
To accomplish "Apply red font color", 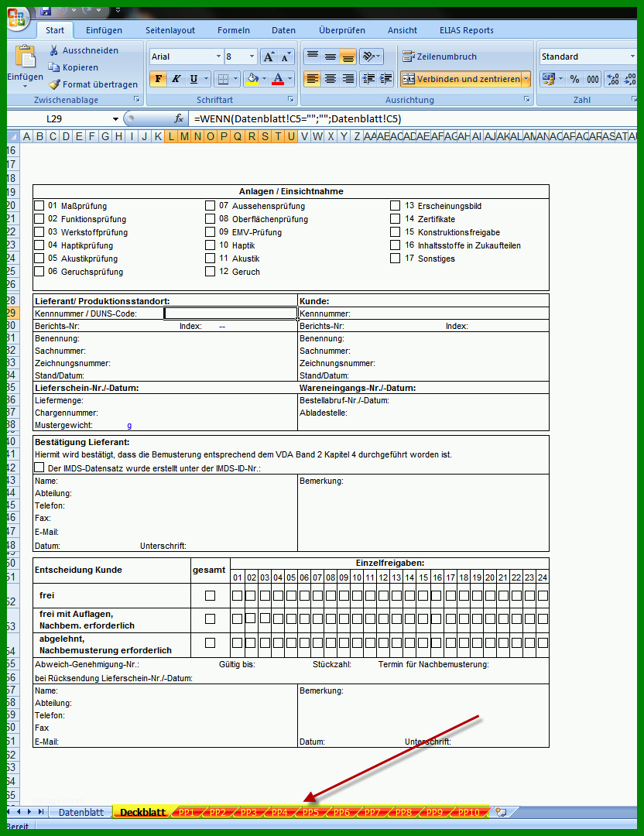I will point(278,79).
